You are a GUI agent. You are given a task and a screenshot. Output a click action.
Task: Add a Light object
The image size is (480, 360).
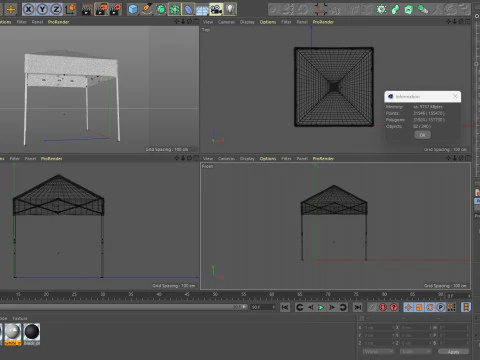point(230,9)
